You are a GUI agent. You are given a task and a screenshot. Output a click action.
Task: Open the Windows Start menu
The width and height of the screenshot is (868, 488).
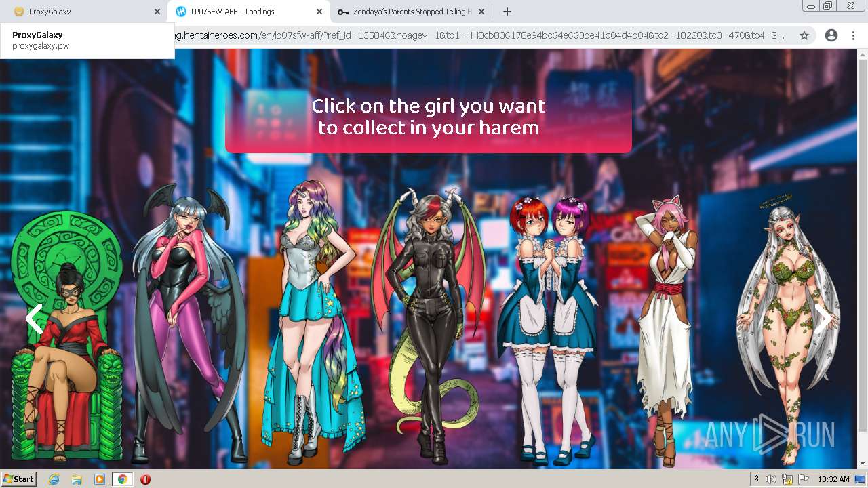pos(19,479)
